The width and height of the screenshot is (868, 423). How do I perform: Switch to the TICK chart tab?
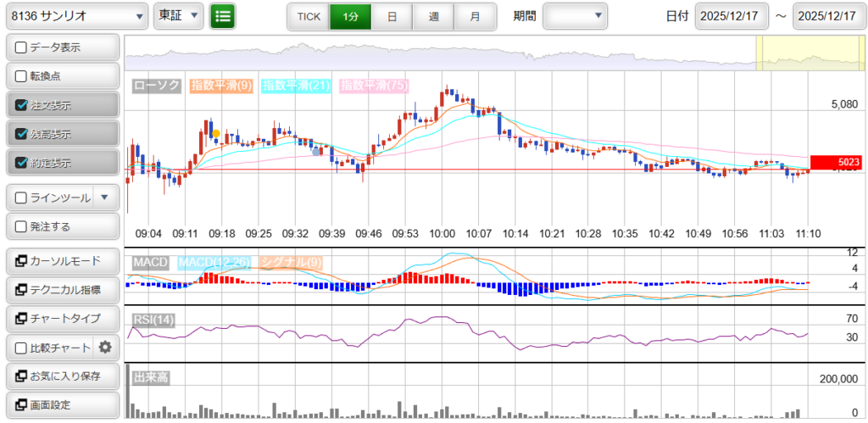coord(309,15)
